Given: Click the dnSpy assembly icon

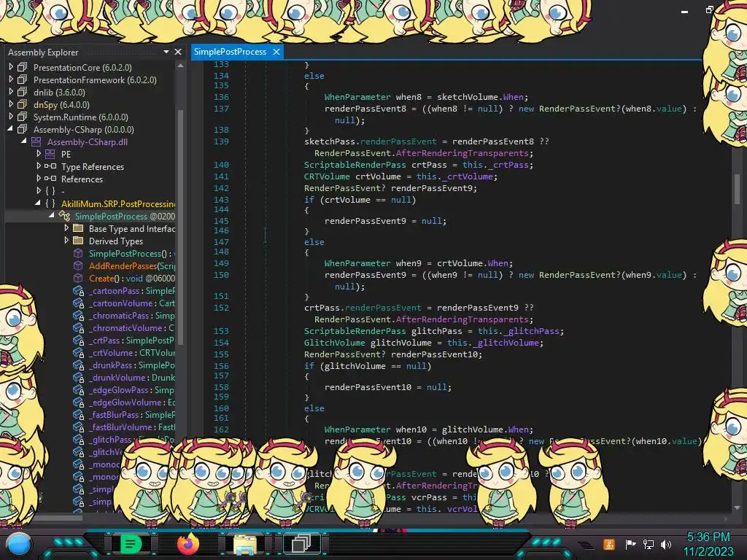Looking at the screenshot, I should (x=23, y=104).
